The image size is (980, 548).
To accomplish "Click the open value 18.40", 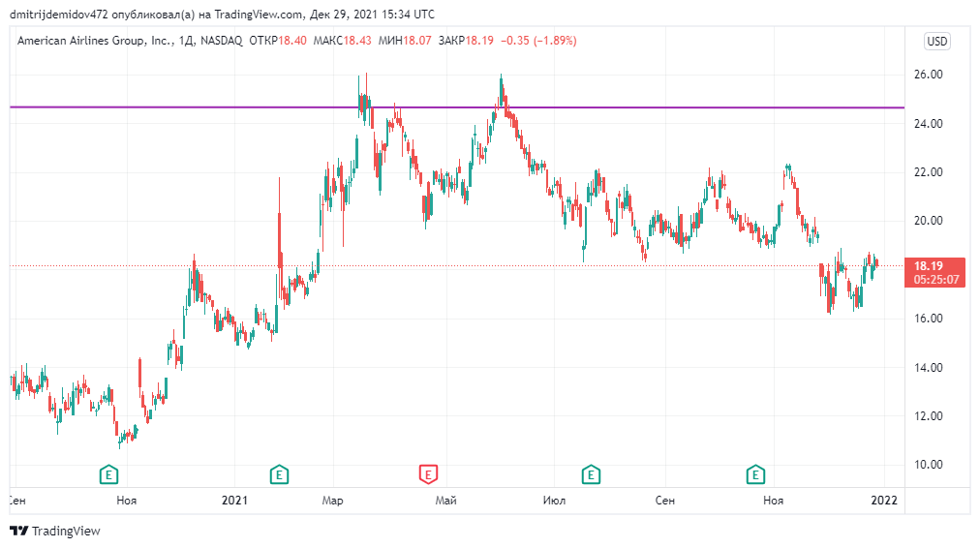I will [291, 41].
